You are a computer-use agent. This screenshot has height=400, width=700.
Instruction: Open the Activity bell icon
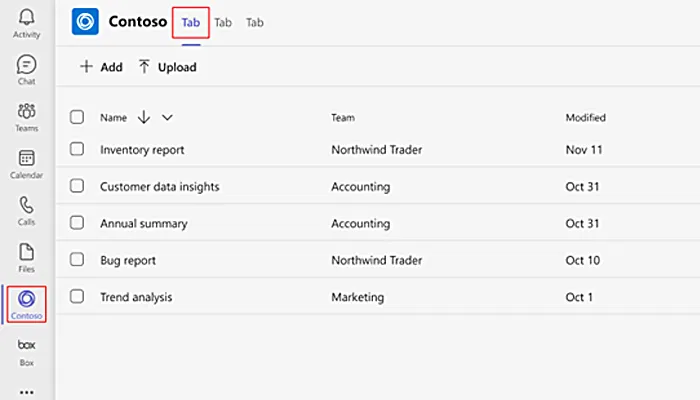coord(27,18)
